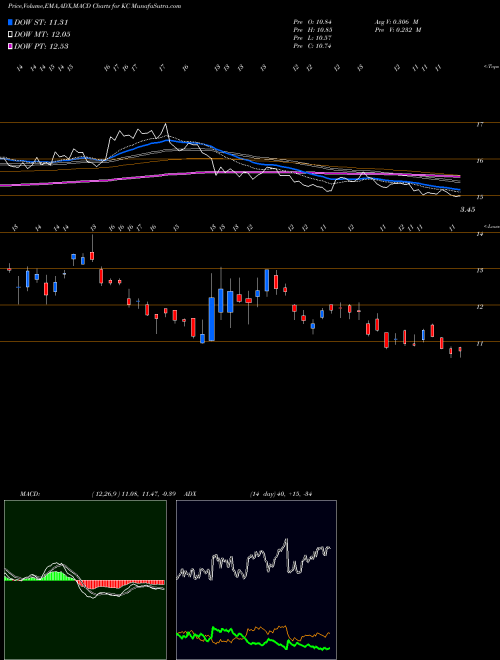Click the 15 price axis label

click(479, 197)
